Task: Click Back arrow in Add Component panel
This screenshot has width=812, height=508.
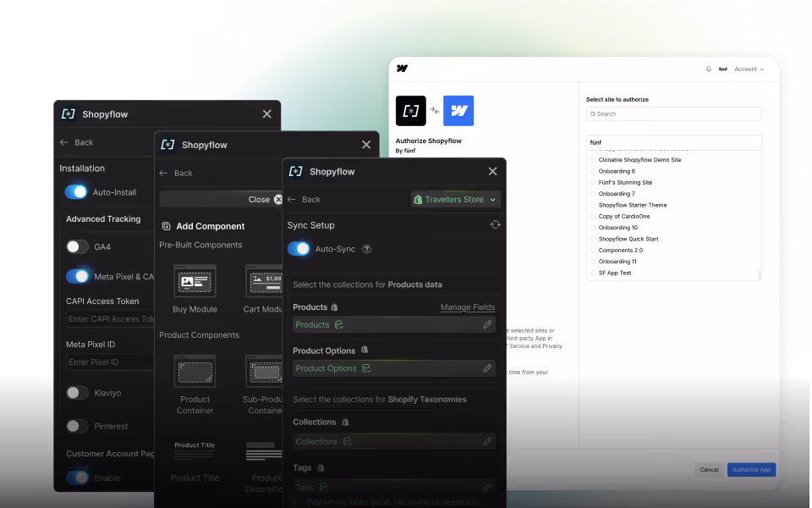Action: [x=163, y=173]
